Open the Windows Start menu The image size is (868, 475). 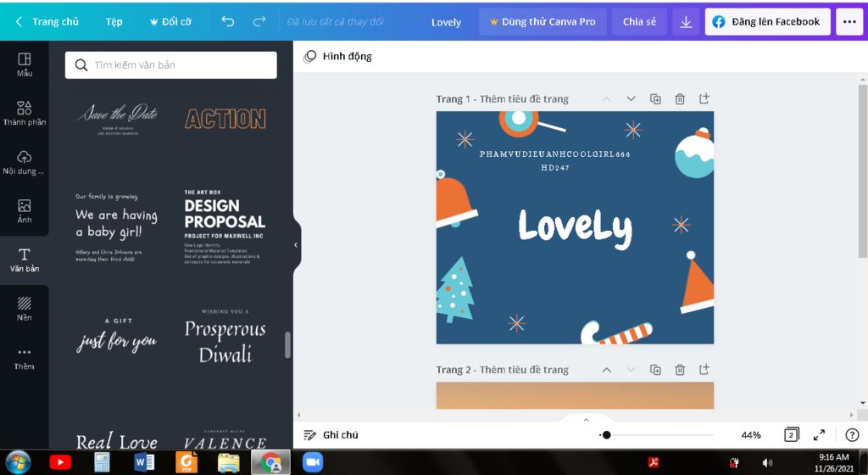[17, 462]
